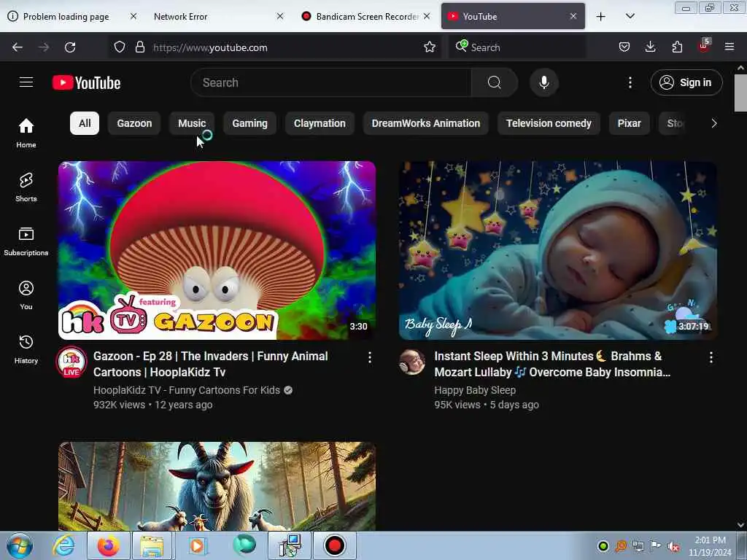
Task: Select the Music filter chip
Action: point(192,123)
